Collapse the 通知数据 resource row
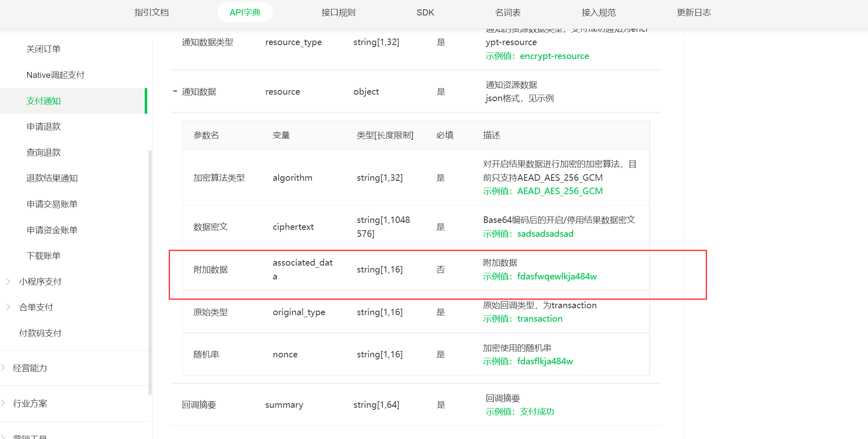 click(175, 91)
